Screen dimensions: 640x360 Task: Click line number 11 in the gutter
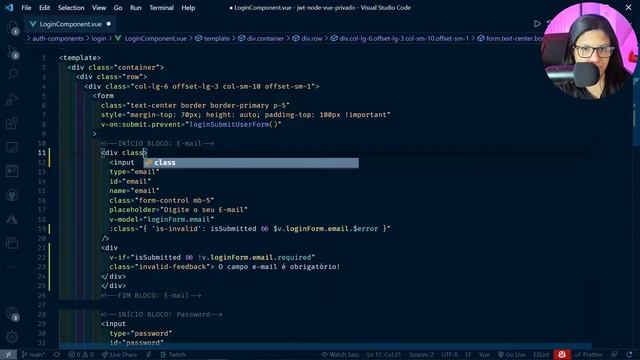click(42, 153)
